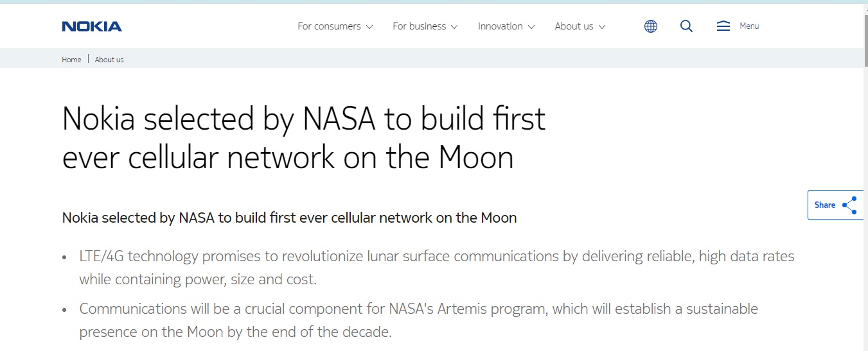The height and width of the screenshot is (351, 868).
Task: Click the hamburger menu icon
Action: [x=723, y=26]
